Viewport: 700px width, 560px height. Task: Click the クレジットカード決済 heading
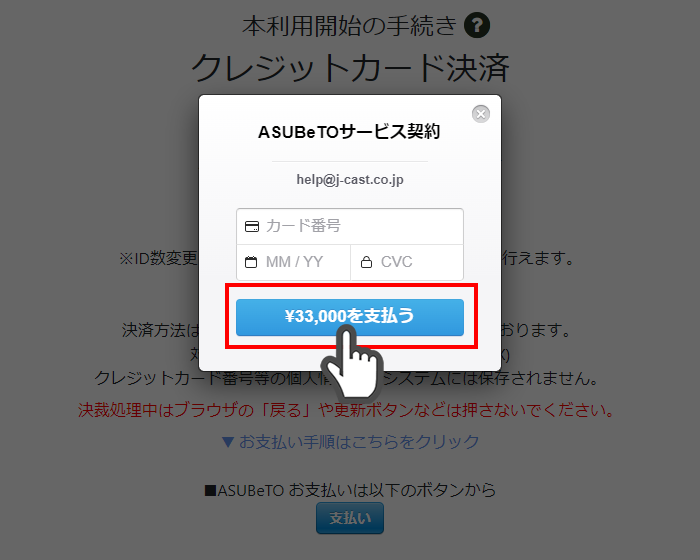[x=350, y=68]
